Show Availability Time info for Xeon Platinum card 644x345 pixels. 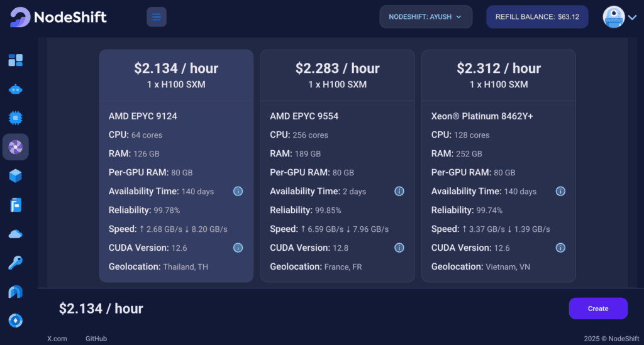pos(560,191)
